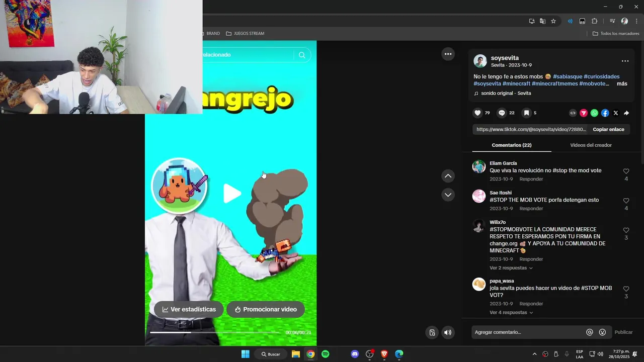Viewport: 644px width, 362px height.
Task: Like the video with the heart icon
Action: point(477,113)
